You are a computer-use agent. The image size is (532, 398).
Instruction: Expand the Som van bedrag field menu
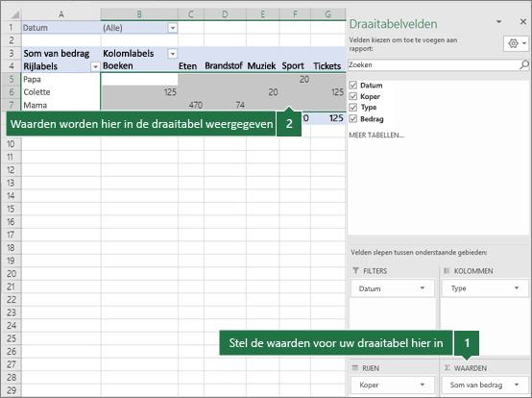tap(517, 385)
